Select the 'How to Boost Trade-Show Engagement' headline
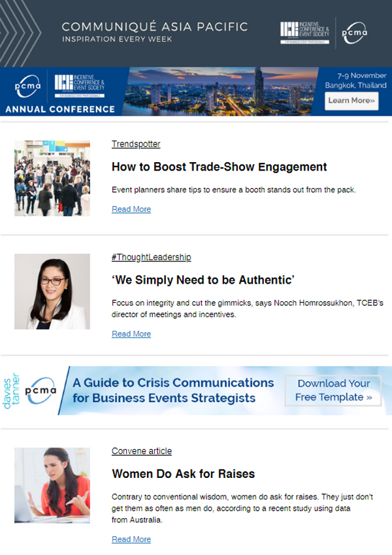This screenshot has width=392, height=555. tap(219, 167)
